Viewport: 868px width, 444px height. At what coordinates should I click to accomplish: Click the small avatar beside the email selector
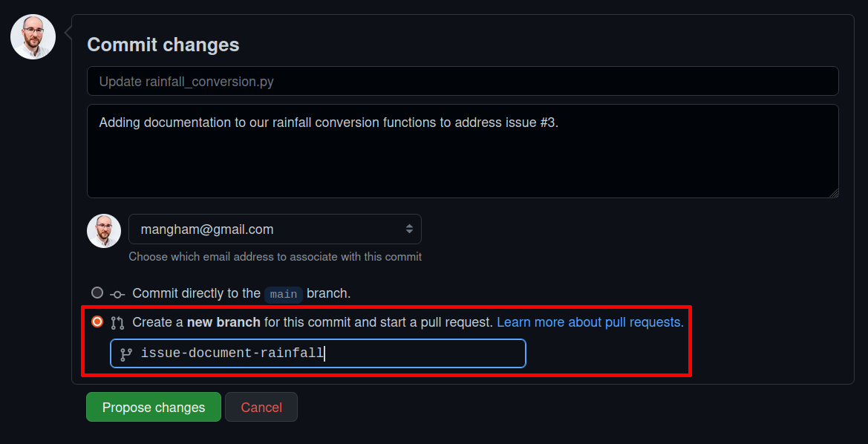coord(104,231)
